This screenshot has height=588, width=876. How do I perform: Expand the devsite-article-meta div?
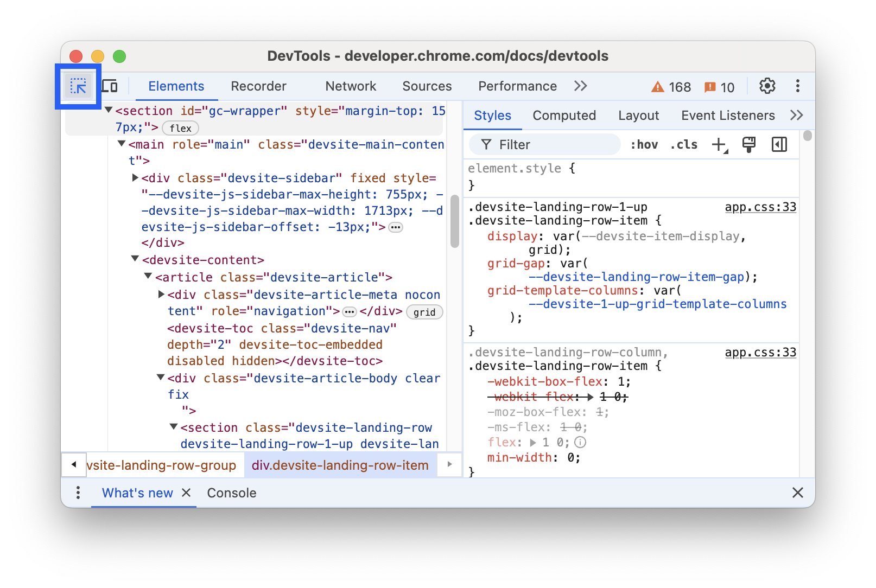[160, 295]
